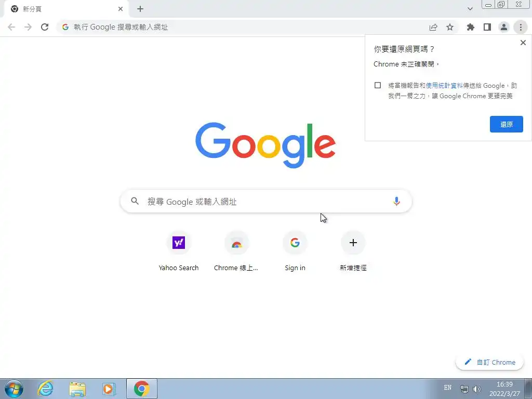Reload the page with refresh icon
The image size is (532, 399).
tap(45, 27)
